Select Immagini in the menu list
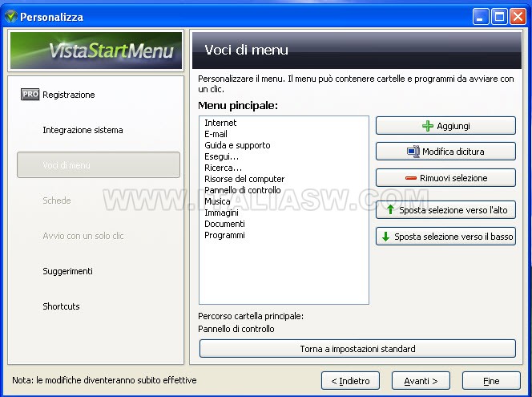Viewport: 532px width, 397px height. (x=221, y=213)
